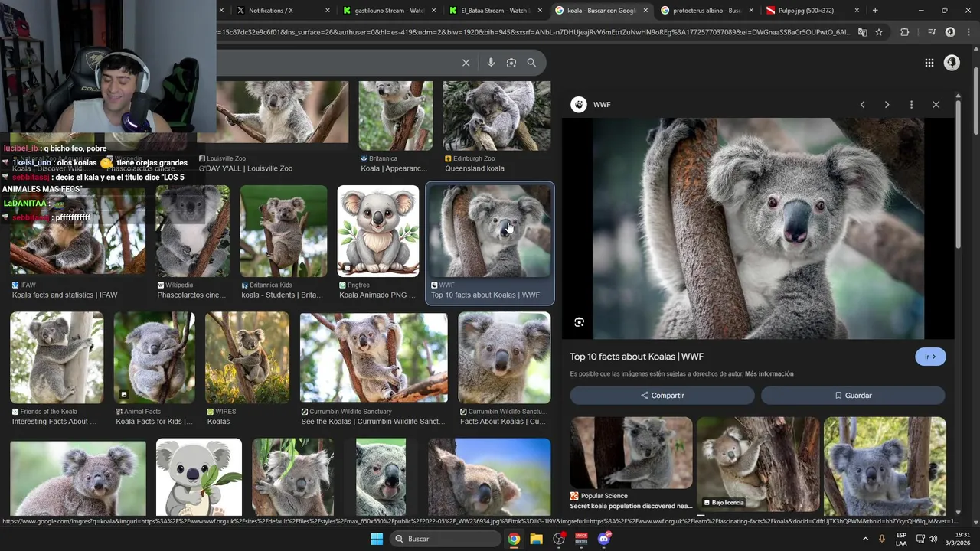
Task: Open Google Lens camera search in search bar
Action: point(511,63)
